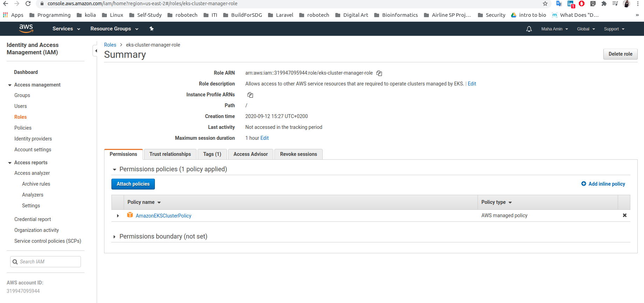Open Groups in the sidebar
Screen dimensions: 644x303
(x=22, y=95)
